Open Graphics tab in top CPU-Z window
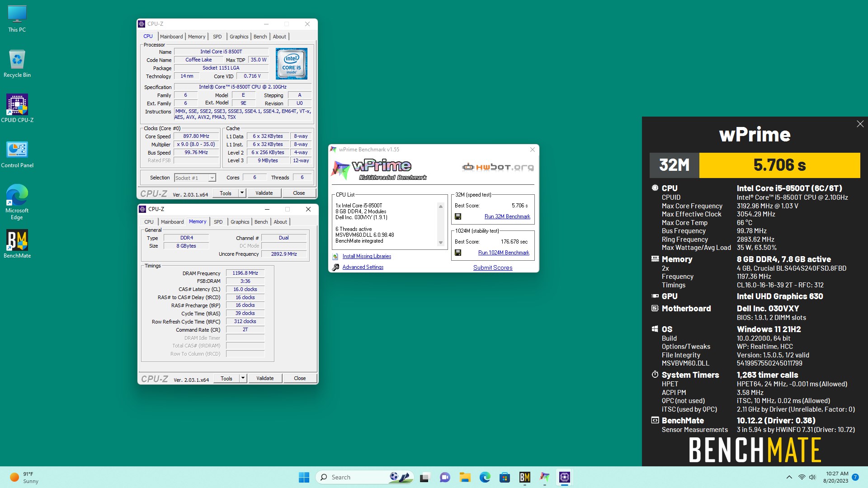This screenshot has height=488, width=868. pyautogui.click(x=239, y=37)
